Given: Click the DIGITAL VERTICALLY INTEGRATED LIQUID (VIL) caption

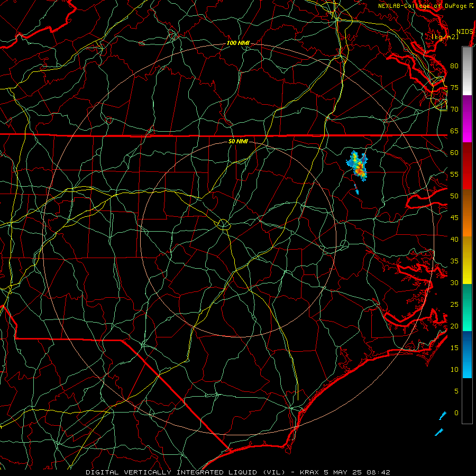Looking at the screenshot, I should pyautogui.click(x=187, y=472).
